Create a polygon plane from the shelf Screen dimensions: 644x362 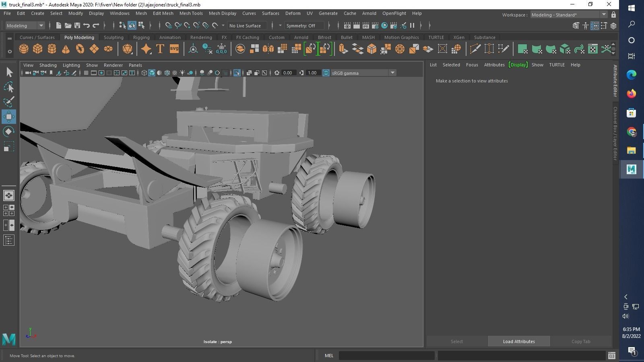click(94, 49)
